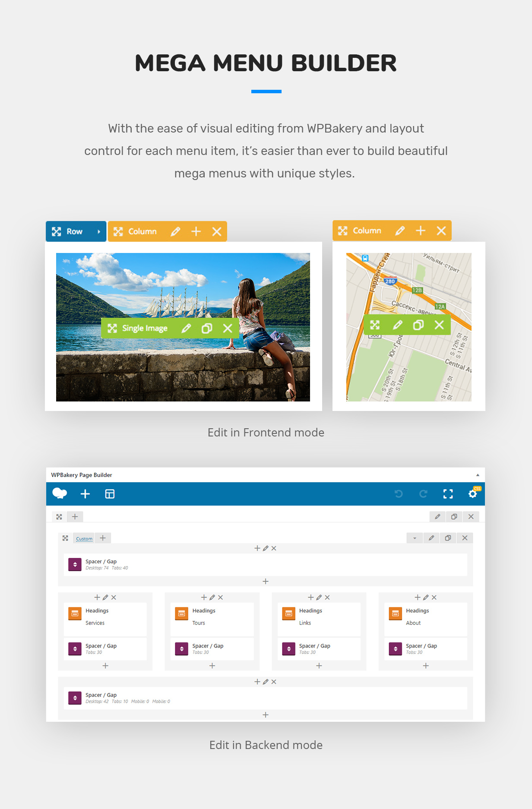532x809 pixels.
Task: Edit the outer row pencil button
Action: click(x=437, y=517)
